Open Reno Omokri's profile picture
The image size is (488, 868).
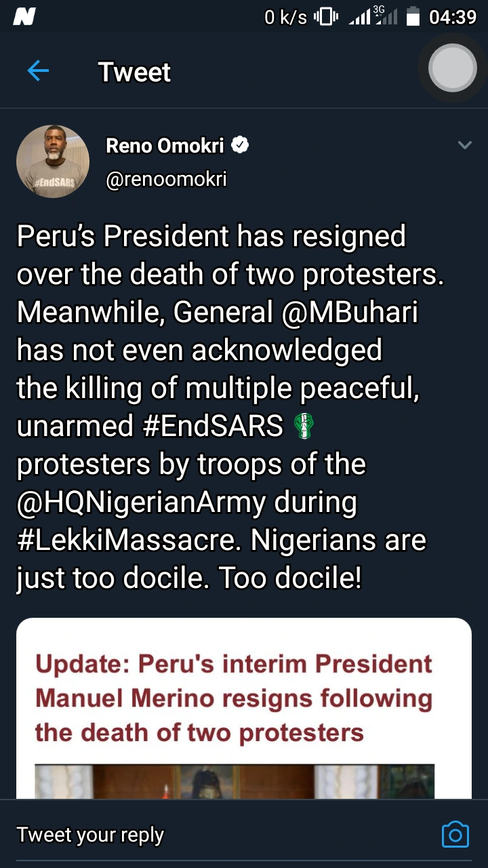[53, 161]
